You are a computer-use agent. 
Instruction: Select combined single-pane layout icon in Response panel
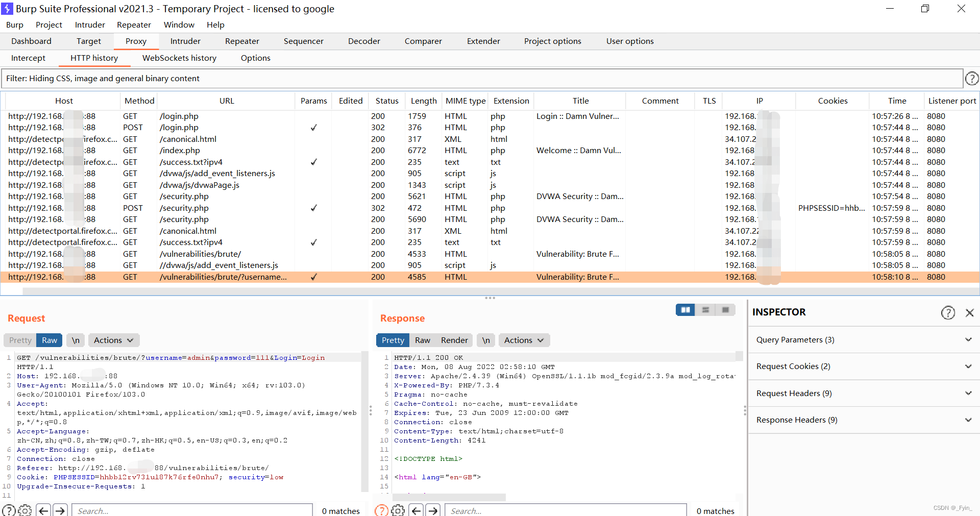[x=725, y=310]
